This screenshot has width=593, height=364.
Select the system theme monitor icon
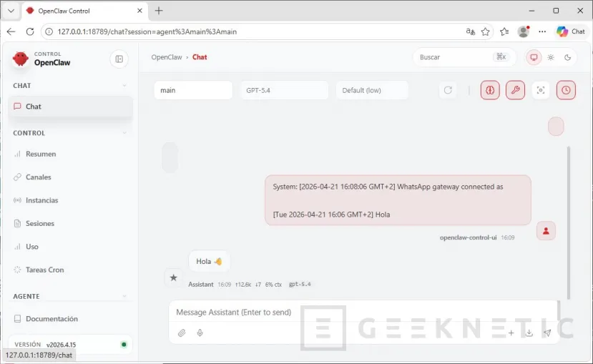point(534,57)
